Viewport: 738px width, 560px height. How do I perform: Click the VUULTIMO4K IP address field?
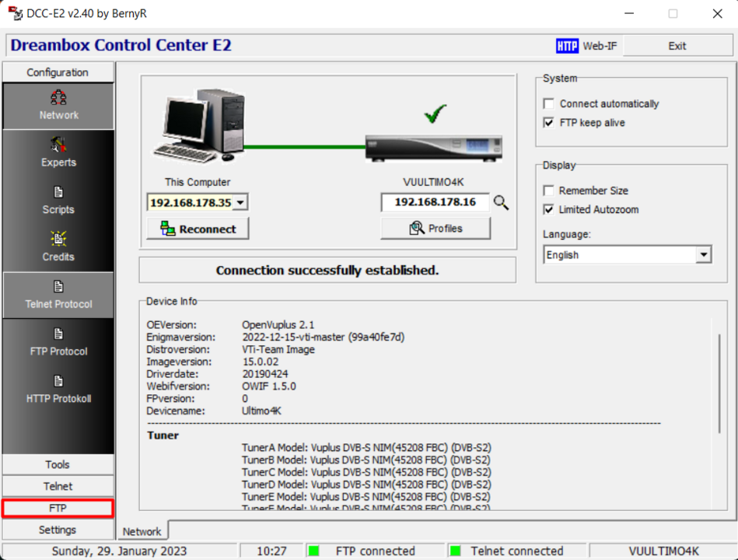pyautogui.click(x=433, y=202)
